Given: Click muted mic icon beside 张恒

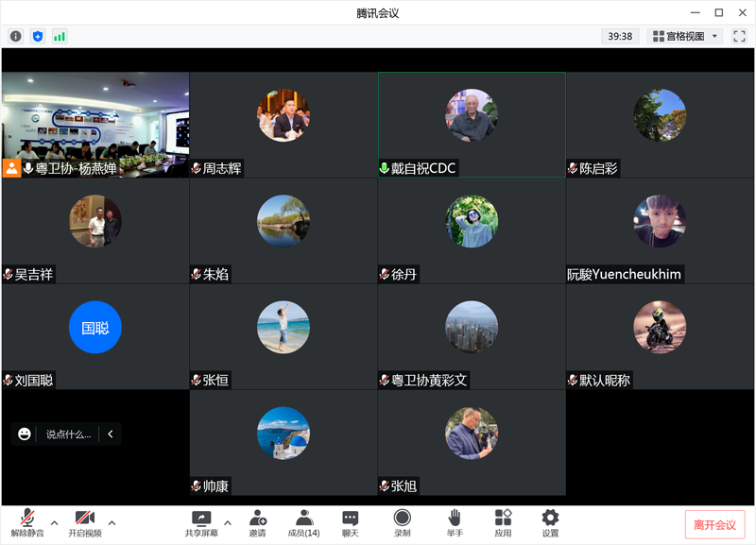Looking at the screenshot, I should (197, 381).
